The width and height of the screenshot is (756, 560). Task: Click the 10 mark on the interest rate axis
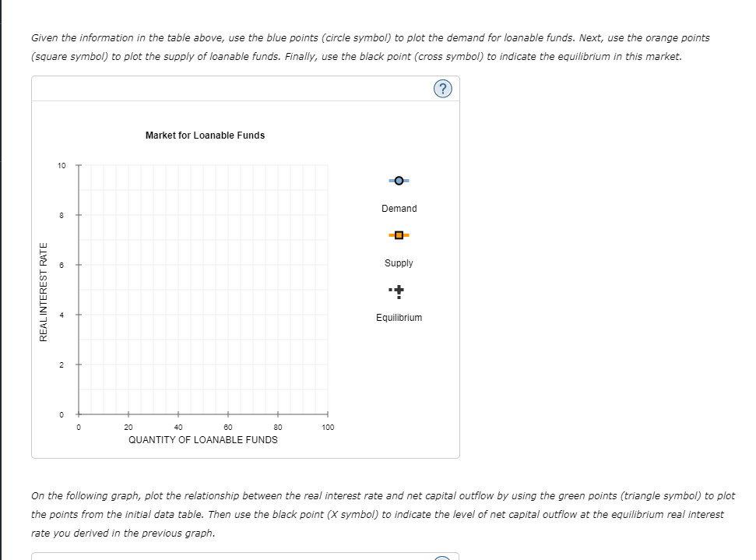pyautogui.click(x=62, y=164)
